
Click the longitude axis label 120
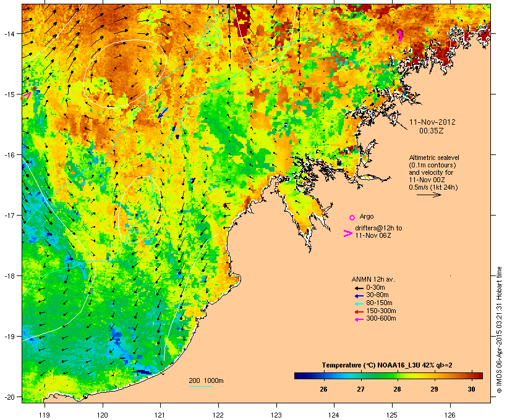point(103,415)
